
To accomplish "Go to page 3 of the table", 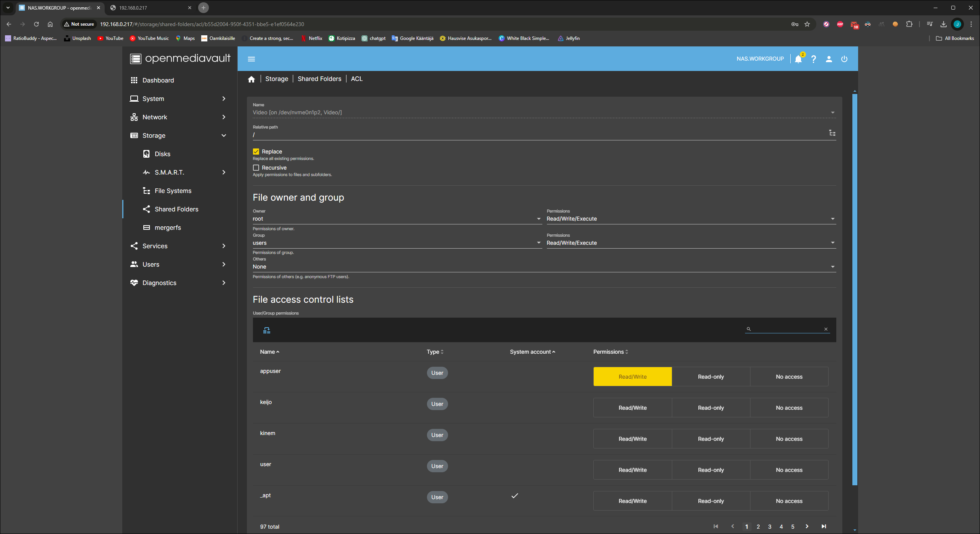I will [x=770, y=527].
